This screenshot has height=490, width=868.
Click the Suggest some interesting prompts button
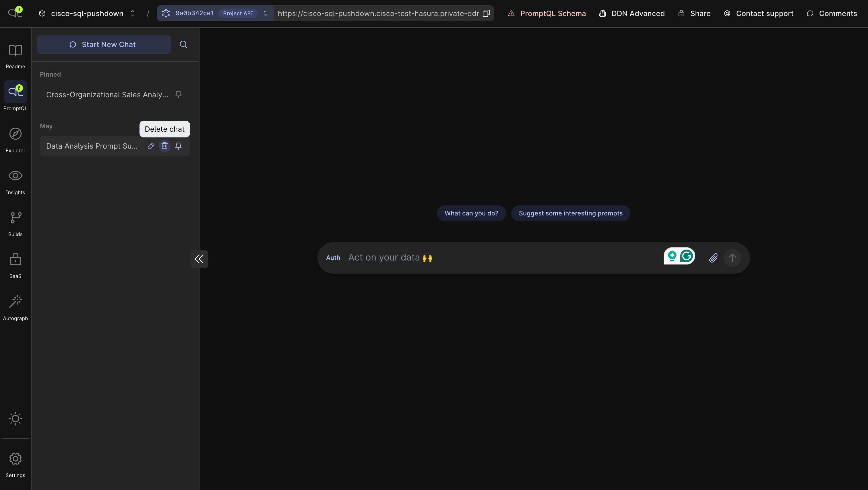pos(570,213)
